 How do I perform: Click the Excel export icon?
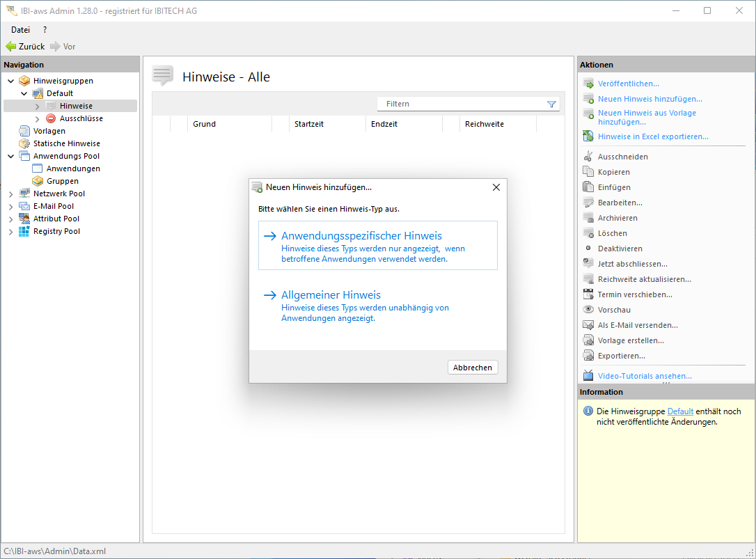click(x=588, y=136)
